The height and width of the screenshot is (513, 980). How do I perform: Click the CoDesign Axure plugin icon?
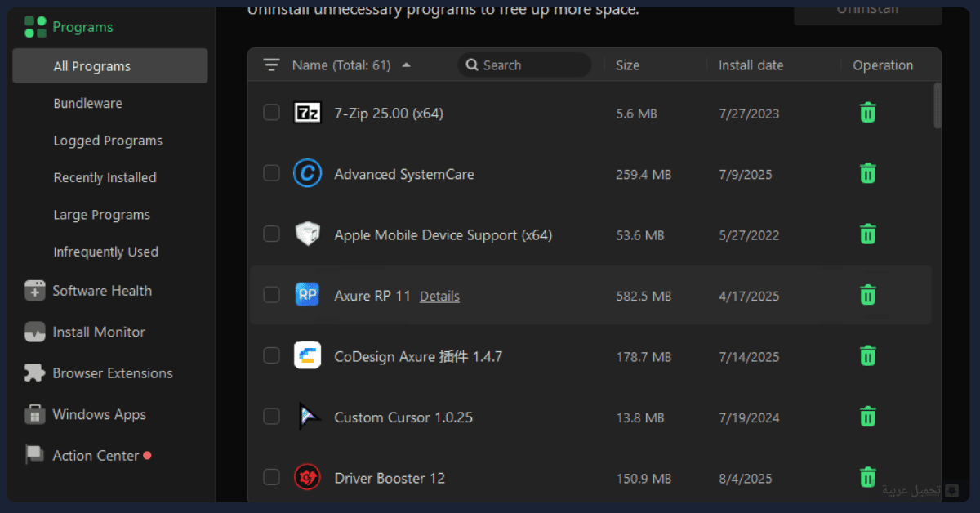click(x=308, y=356)
